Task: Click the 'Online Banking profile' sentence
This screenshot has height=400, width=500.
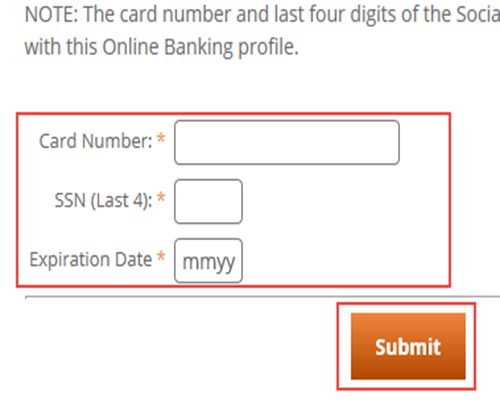Action: point(200,47)
